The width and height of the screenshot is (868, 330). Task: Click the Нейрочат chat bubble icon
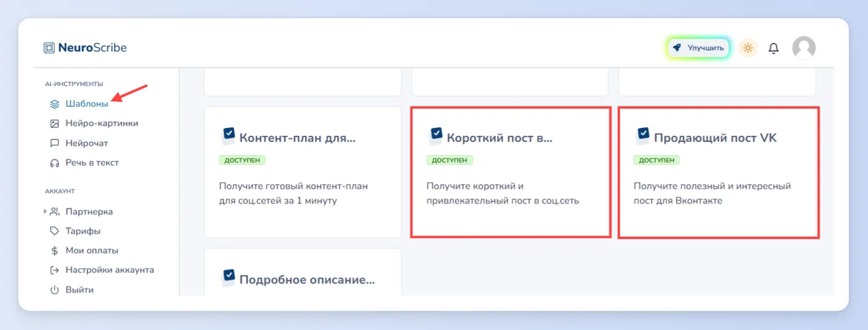tap(55, 143)
